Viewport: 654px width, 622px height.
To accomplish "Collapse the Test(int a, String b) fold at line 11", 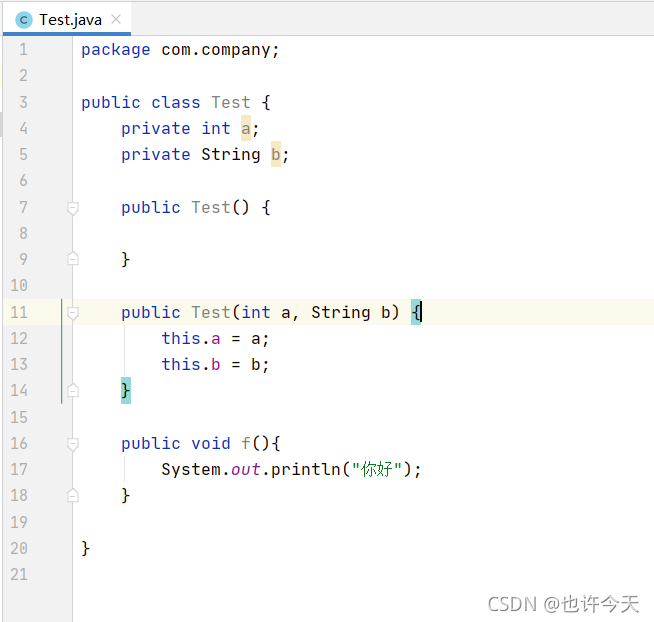I will [73, 313].
